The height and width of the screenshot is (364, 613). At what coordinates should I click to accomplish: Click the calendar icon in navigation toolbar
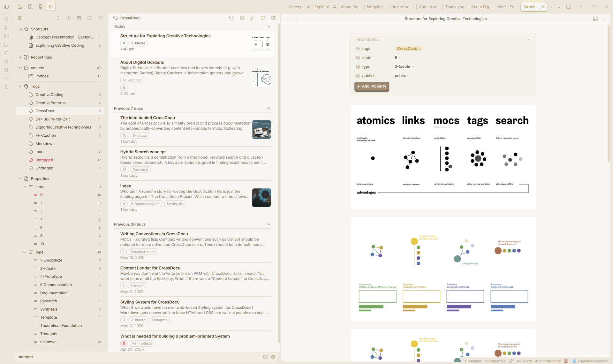click(x=79, y=18)
